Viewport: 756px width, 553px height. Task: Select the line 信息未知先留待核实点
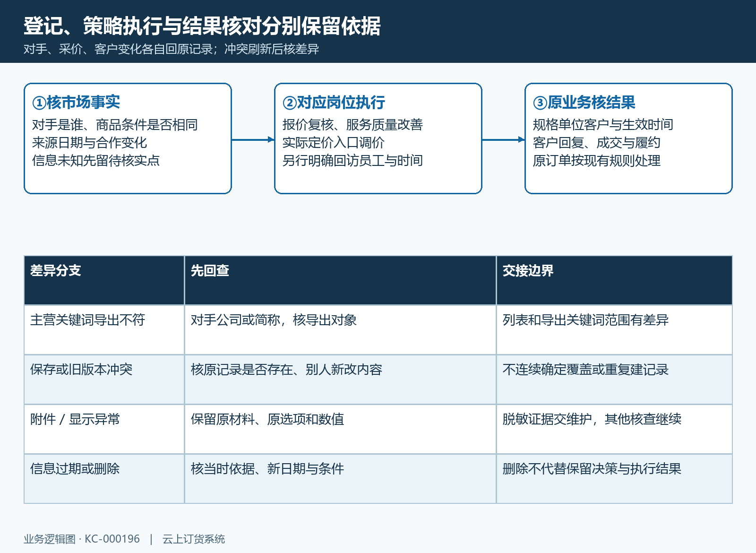pos(96,161)
